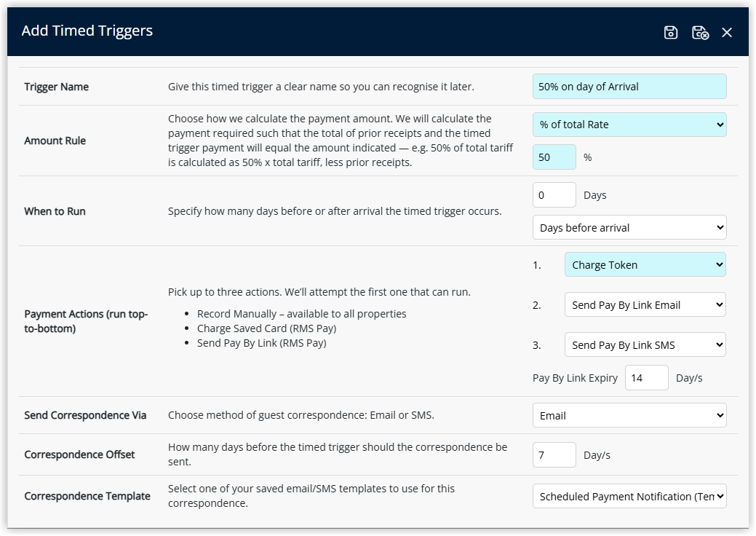Click the 'Specify how many days before' description
This screenshot has width=756, height=536.
point(335,211)
